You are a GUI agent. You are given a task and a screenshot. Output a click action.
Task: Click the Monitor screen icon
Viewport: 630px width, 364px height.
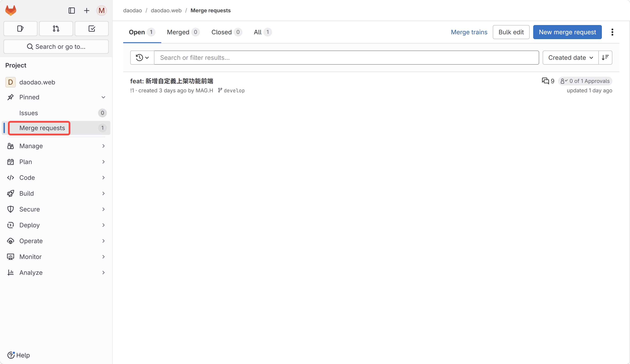click(11, 257)
